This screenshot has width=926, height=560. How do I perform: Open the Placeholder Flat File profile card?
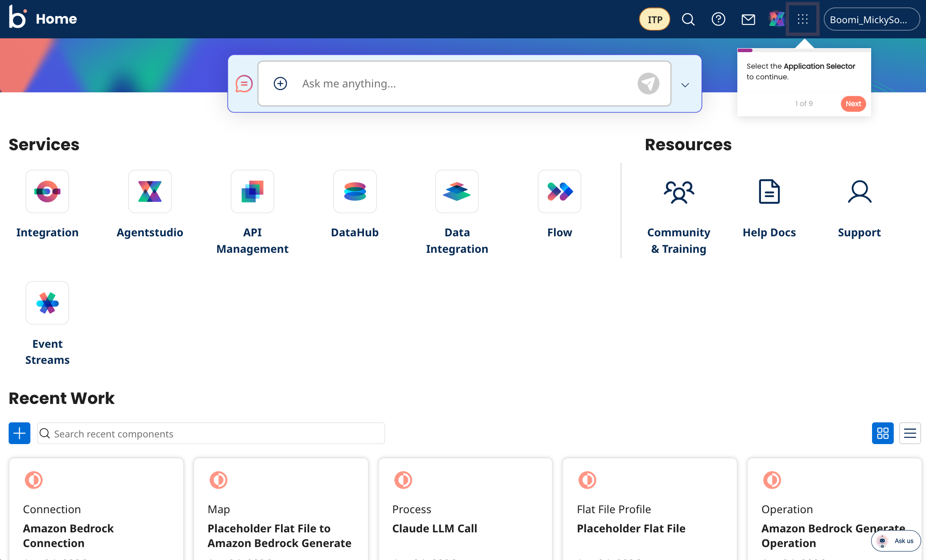coord(650,509)
